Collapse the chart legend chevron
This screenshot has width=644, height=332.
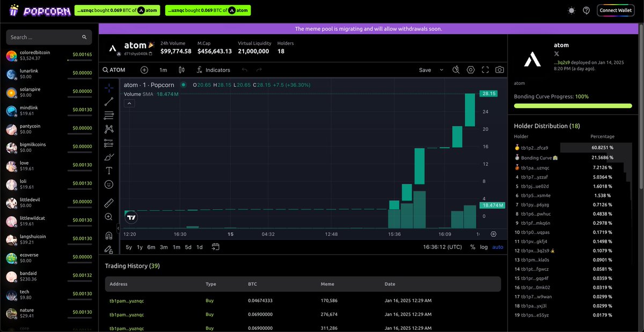pyautogui.click(x=129, y=104)
